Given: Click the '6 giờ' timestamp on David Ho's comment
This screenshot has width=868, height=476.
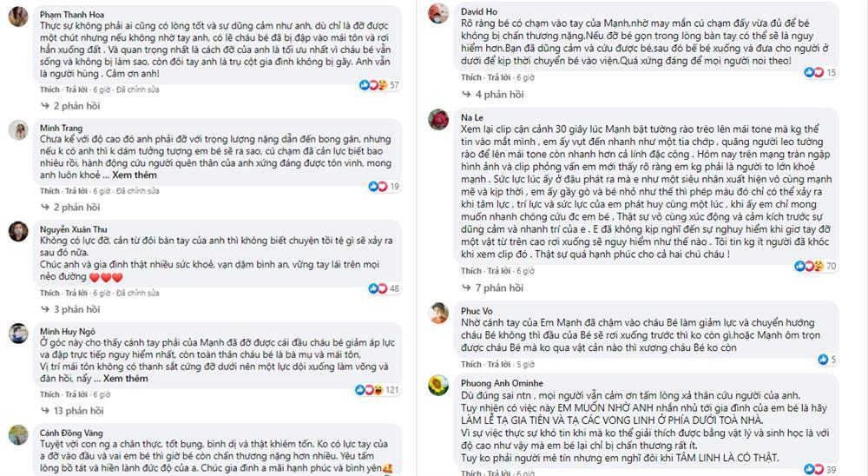Looking at the screenshot, I should (527, 77).
